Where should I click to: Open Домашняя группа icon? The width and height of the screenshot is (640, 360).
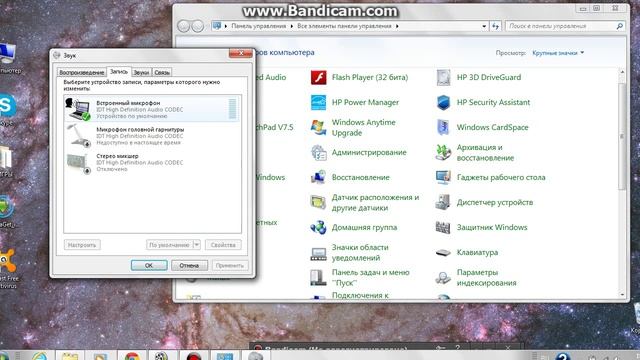(x=318, y=227)
